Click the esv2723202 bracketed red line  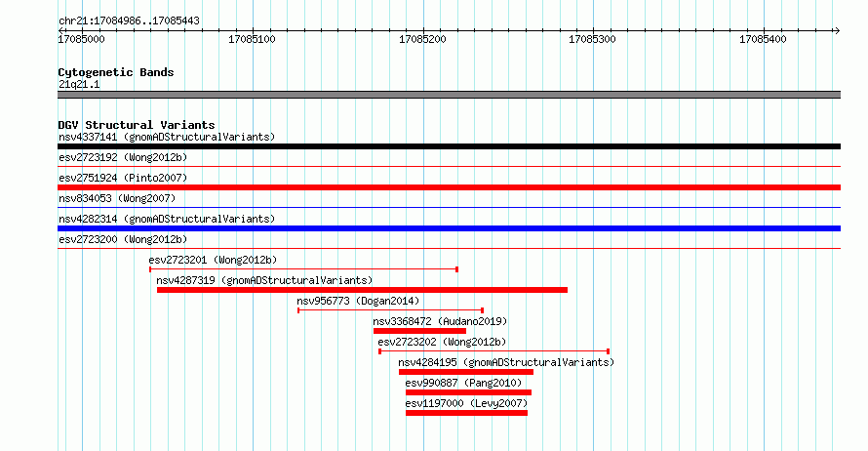coord(493,351)
